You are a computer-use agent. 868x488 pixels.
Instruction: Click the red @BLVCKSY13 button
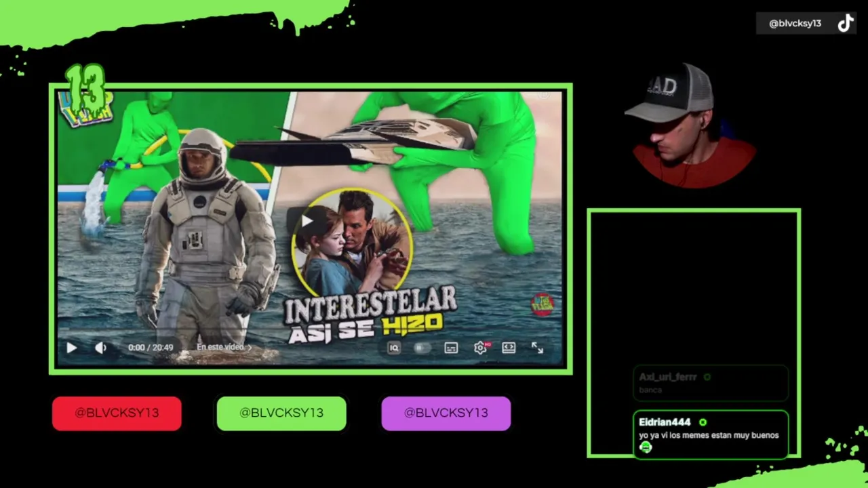tap(117, 413)
